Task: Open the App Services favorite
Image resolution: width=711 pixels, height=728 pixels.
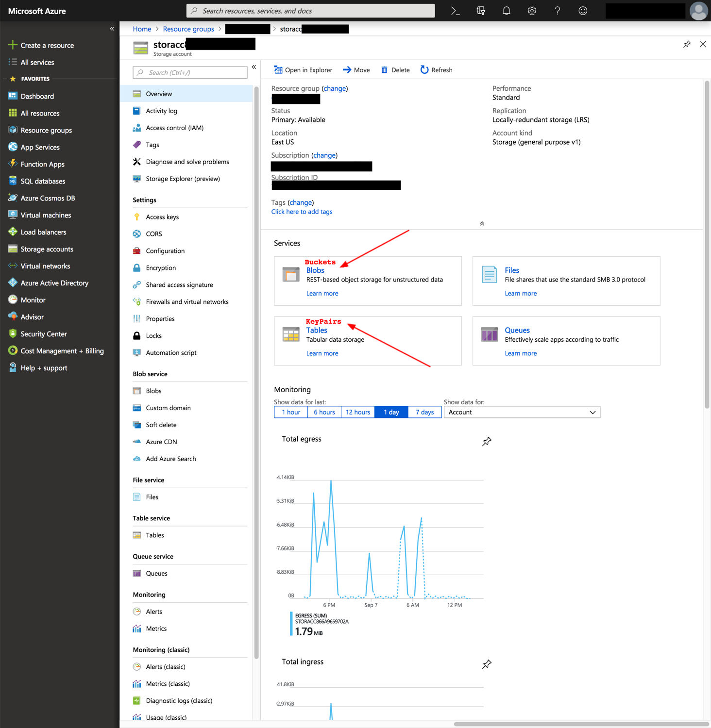Action: (40, 147)
